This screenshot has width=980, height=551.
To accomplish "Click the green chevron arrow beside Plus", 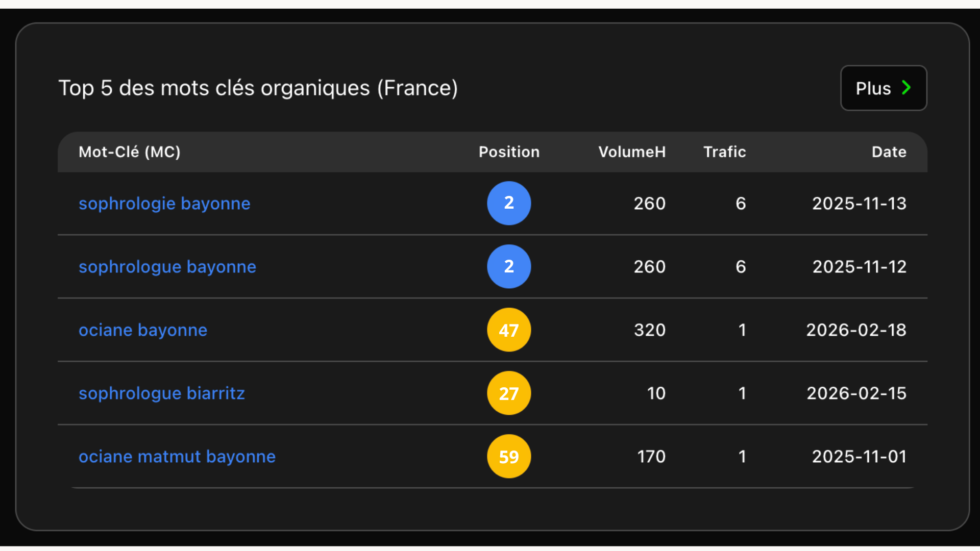I will [906, 88].
